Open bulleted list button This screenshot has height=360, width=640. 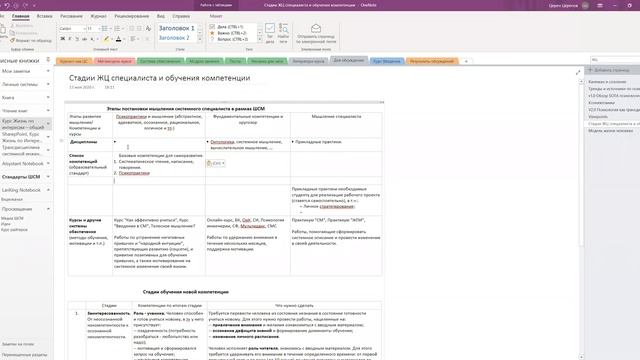[x=104, y=29]
